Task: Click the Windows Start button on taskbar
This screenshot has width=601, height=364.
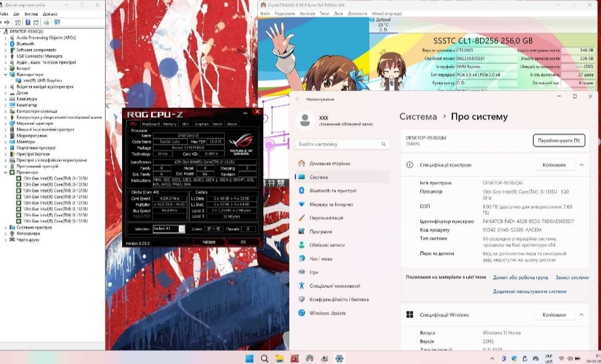Action: pos(249,359)
